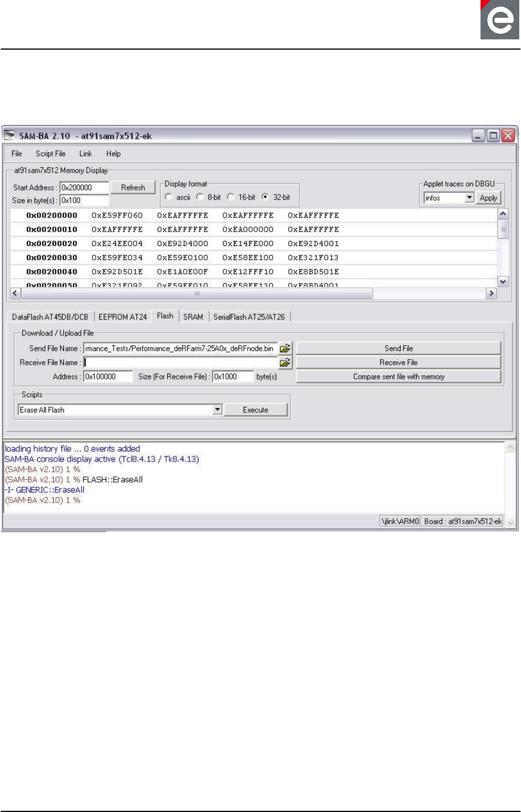This screenshot has height=812, width=521.
Task: Click the Apply button for DBGU traces
Action: (x=488, y=197)
